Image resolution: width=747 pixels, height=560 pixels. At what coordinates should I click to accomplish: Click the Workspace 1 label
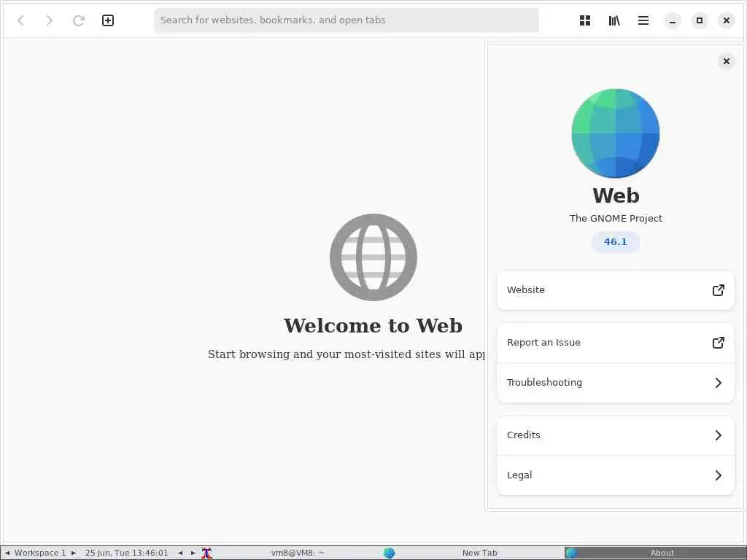tap(40, 553)
